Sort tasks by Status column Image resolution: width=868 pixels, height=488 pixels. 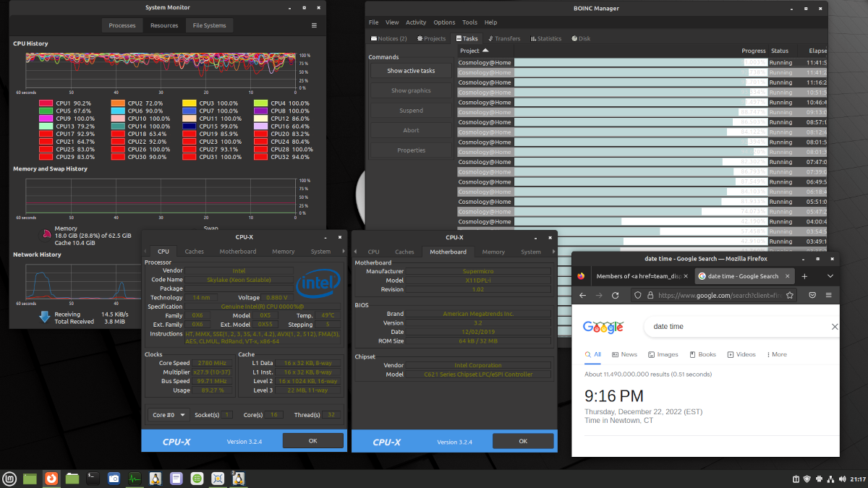(779, 51)
